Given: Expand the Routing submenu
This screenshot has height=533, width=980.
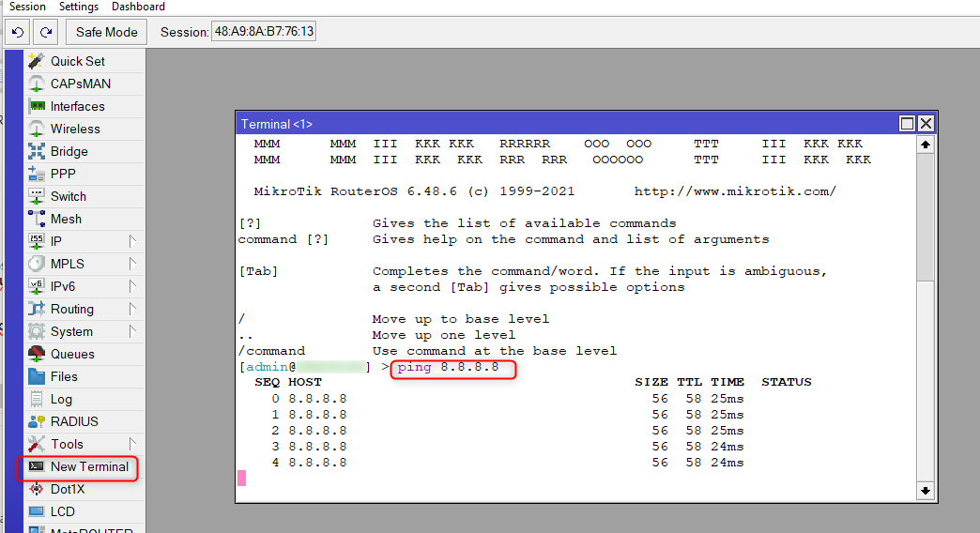Looking at the screenshot, I should [x=132, y=309].
